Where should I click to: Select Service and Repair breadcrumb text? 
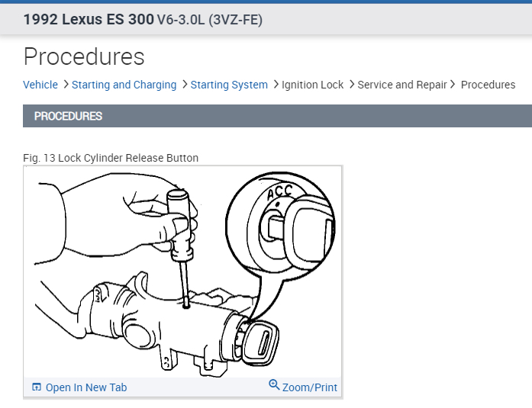[402, 85]
